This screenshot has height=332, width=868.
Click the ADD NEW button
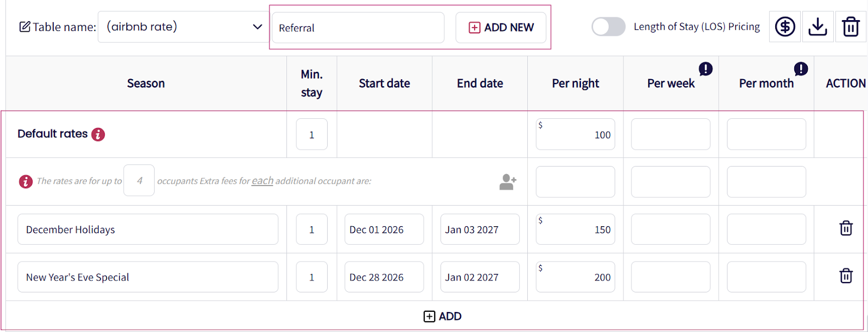tap(501, 28)
